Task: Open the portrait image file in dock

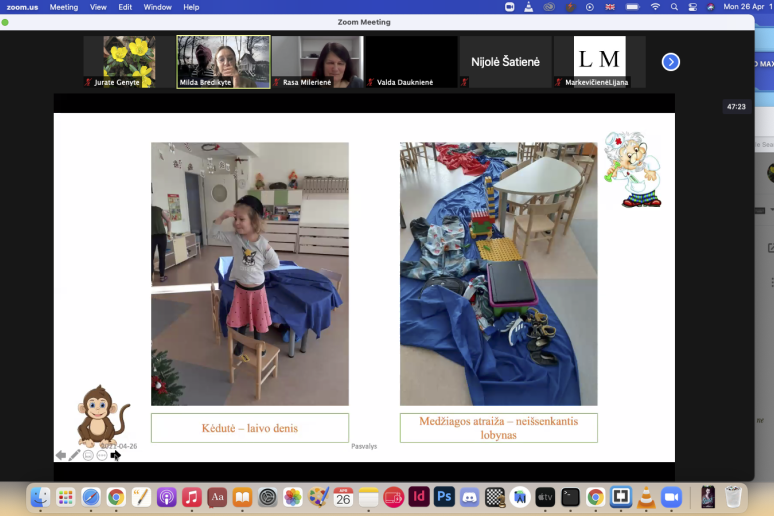Action: click(708, 497)
